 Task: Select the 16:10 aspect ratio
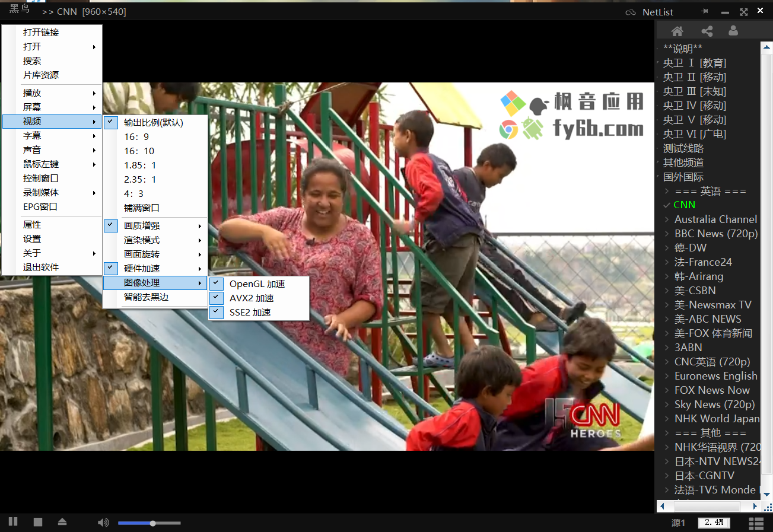pos(155,151)
